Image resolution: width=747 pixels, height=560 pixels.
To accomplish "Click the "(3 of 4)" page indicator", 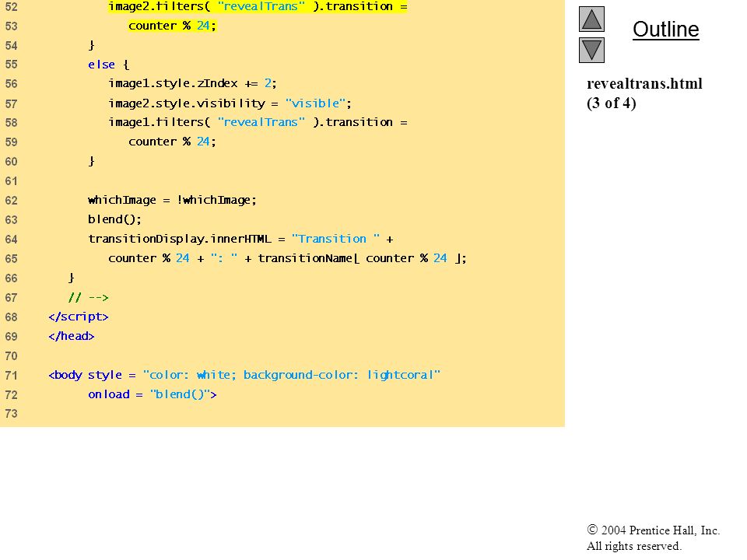I will tap(612, 103).
